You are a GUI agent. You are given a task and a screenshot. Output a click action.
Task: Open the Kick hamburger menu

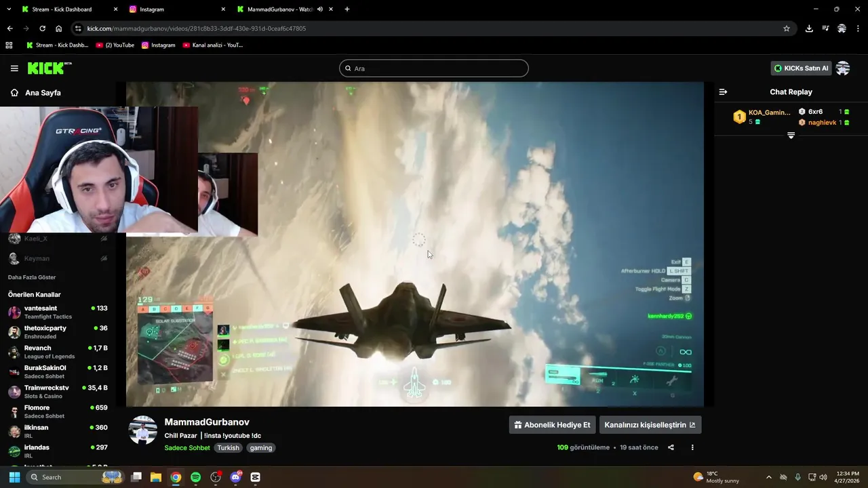tap(14, 68)
